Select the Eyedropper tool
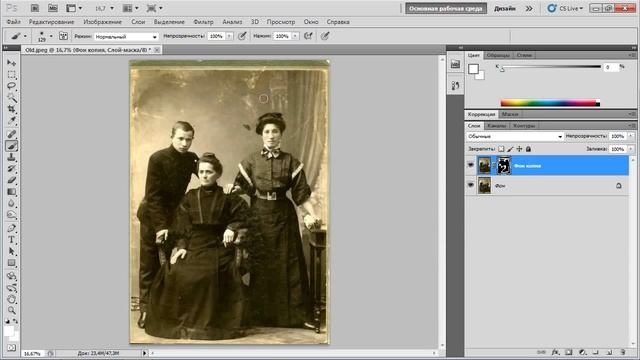The image size is (640, 360). click(11, 121)
